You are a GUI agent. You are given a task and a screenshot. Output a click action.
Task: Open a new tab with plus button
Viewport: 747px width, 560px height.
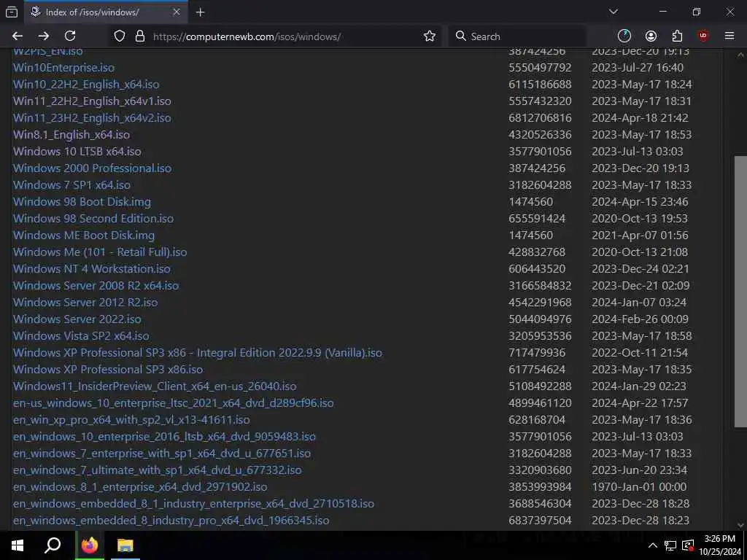point(200,12)
